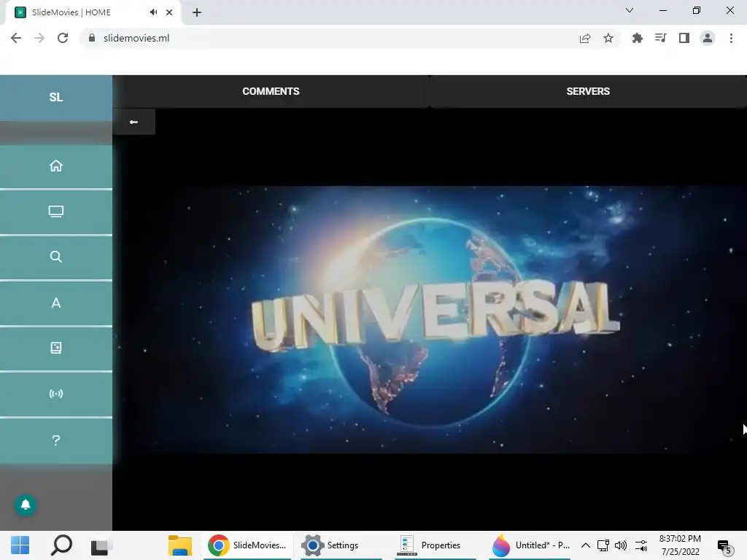Viewport: 747px width, 560px height.
Task: Open the live broadcast sidebar icon
Action: click(x=55, y=394)
